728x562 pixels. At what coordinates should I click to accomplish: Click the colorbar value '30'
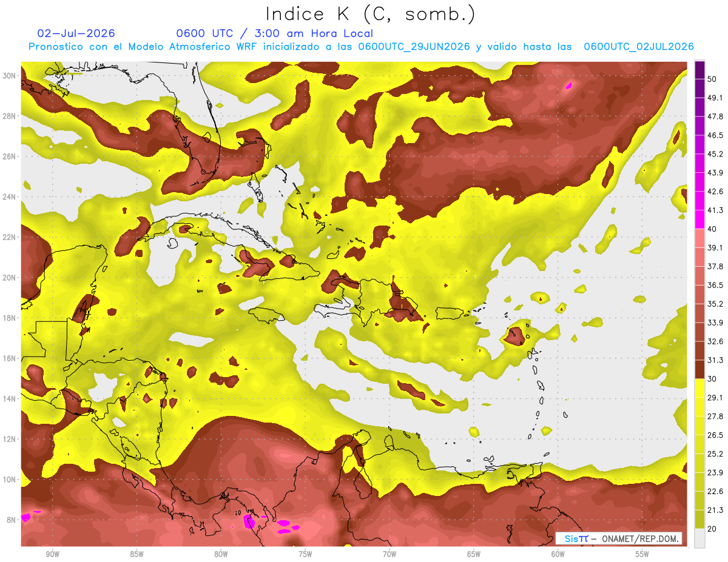coord(712,379)
